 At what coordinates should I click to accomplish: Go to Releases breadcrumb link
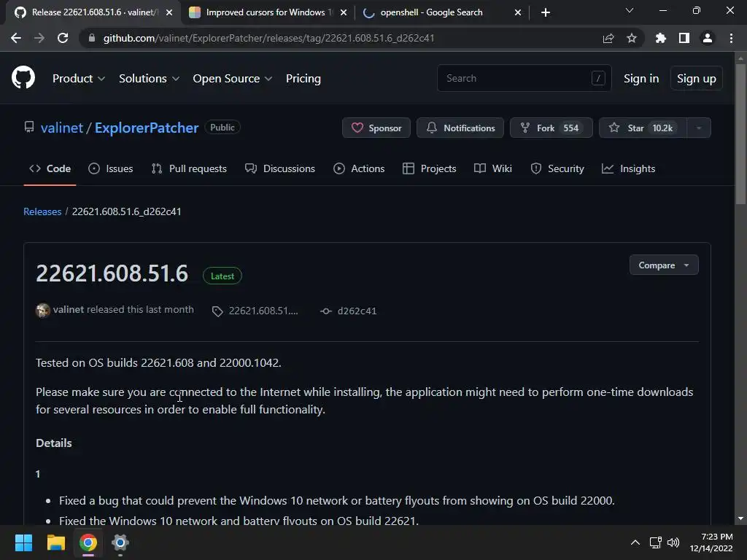[42, 211]
